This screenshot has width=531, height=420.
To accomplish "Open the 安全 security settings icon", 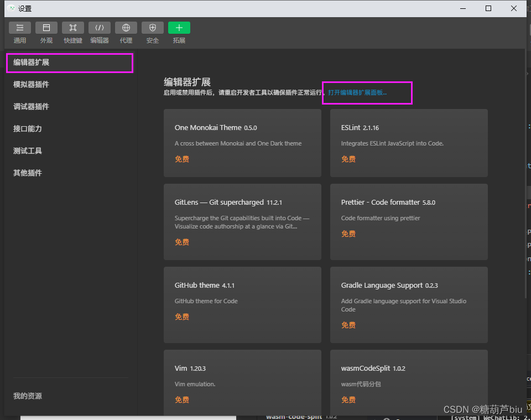I will [153, 28].
